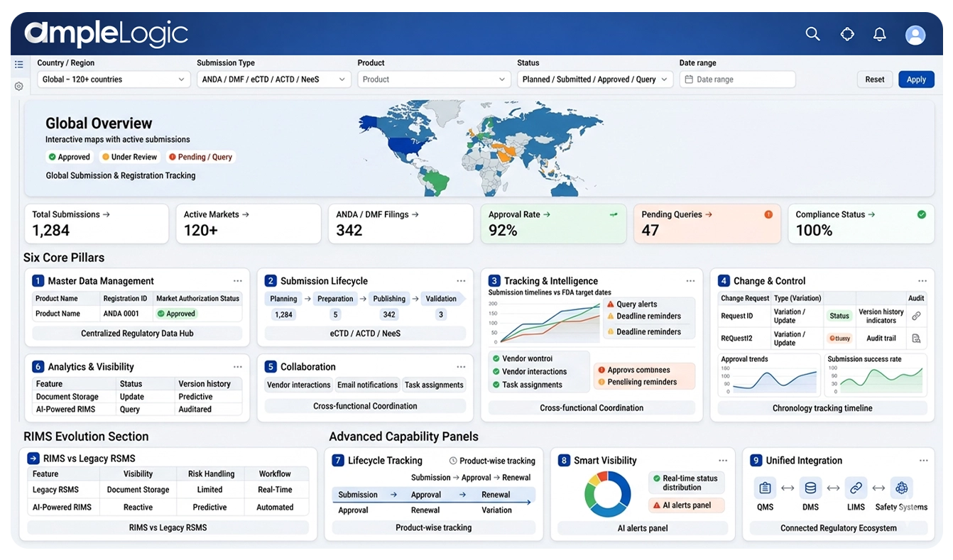Viewport: 953px width, 560px height.
Task: Open the Submission Type dropdown
Action: click(273, 79)
